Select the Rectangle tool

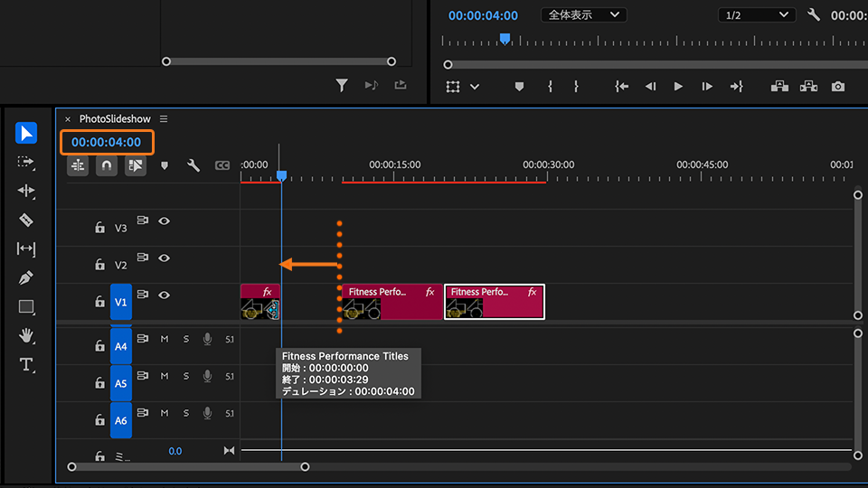point(26,306)
